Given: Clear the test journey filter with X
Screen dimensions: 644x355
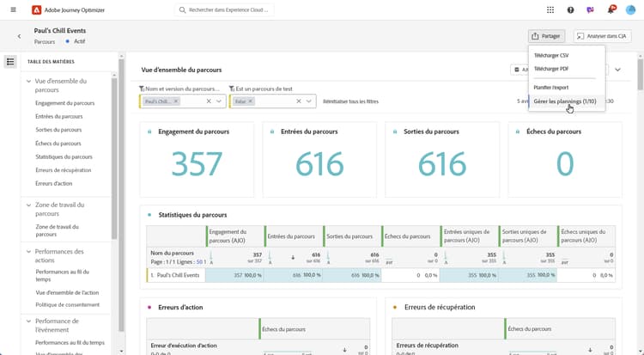Looking at the screenshot, I should (299, 101).
